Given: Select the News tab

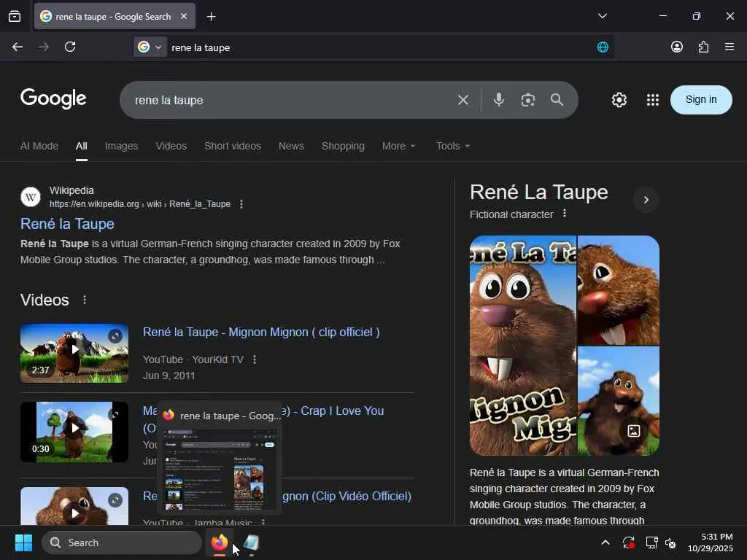Looking at the screenshot, I should point(291,146).
